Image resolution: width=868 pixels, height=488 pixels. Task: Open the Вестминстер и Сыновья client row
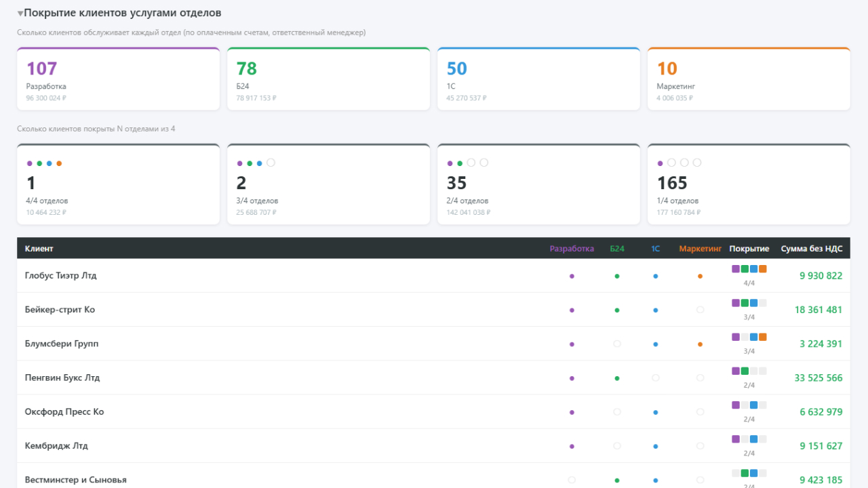[x=433, y=479]
